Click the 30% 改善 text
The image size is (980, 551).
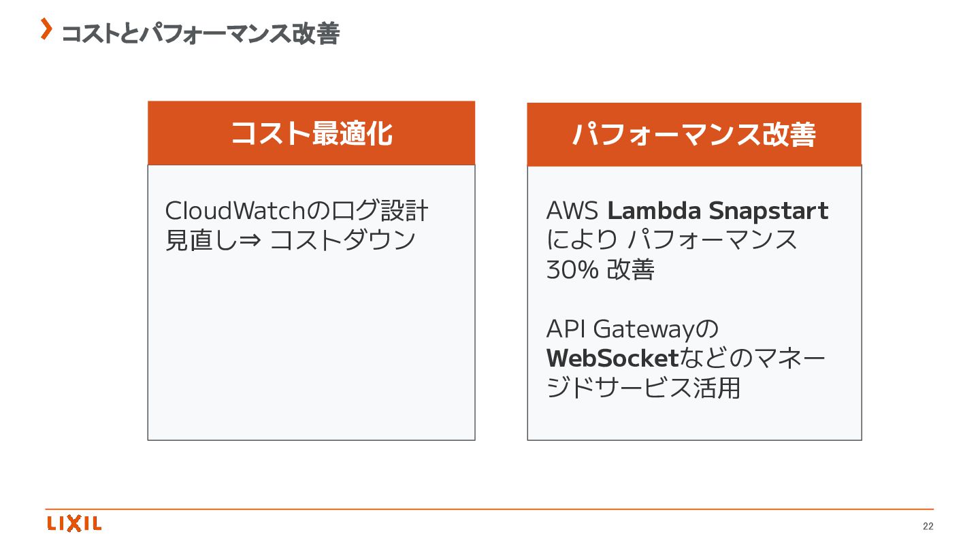tap(600, 270)
